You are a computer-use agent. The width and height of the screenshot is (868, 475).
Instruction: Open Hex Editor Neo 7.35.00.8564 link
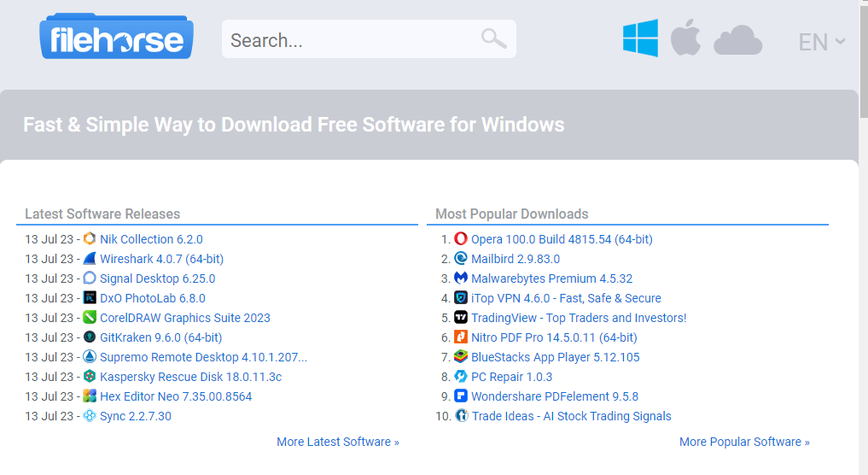(176, 397)
